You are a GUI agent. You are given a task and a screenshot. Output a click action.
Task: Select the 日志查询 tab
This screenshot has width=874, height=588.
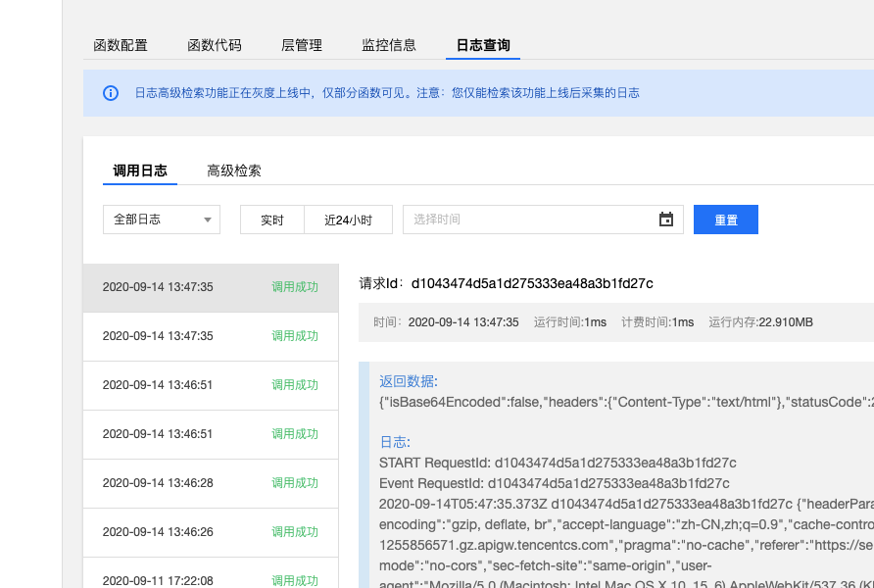[483, 45]
